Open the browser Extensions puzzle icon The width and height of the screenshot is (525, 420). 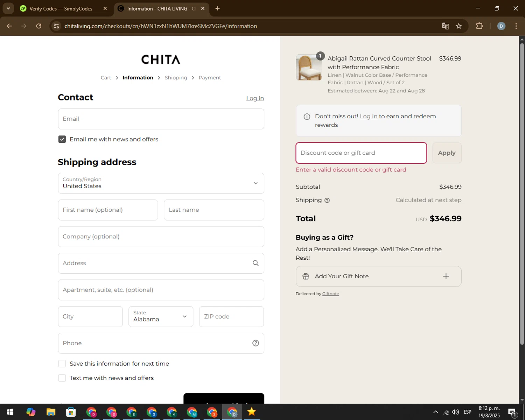click(479, 26)
